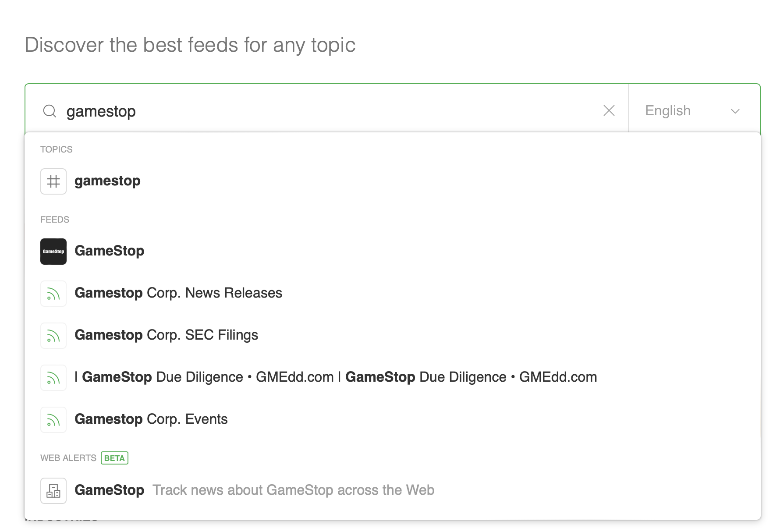Click the GameStop black logo thumbnail
The image size is (780, 532).
point(53,251)
